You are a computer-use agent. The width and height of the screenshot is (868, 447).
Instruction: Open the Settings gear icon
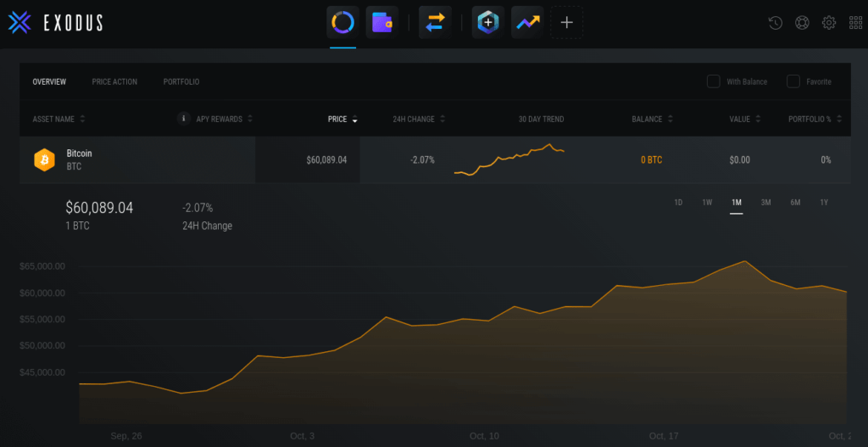point(829,23)
